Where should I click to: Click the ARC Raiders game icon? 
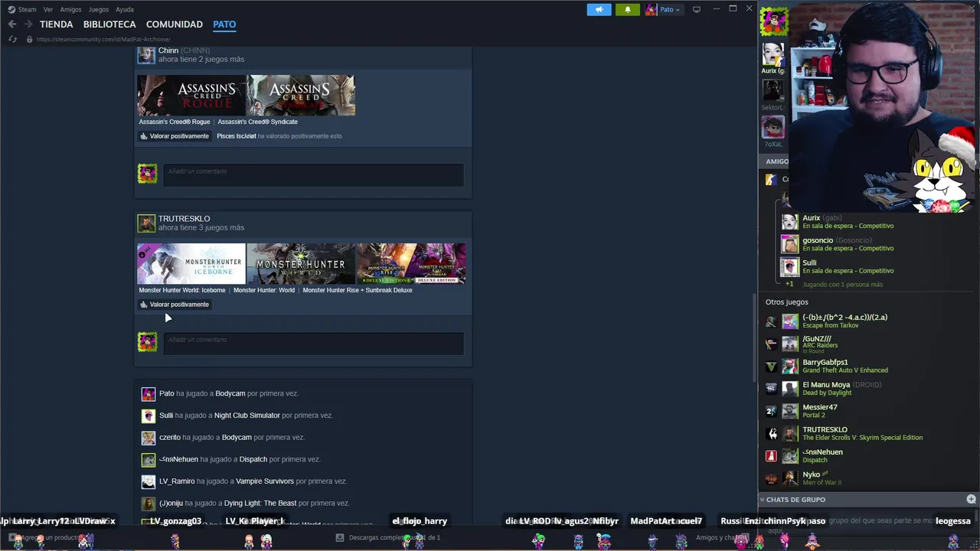(x=771, y=344)
